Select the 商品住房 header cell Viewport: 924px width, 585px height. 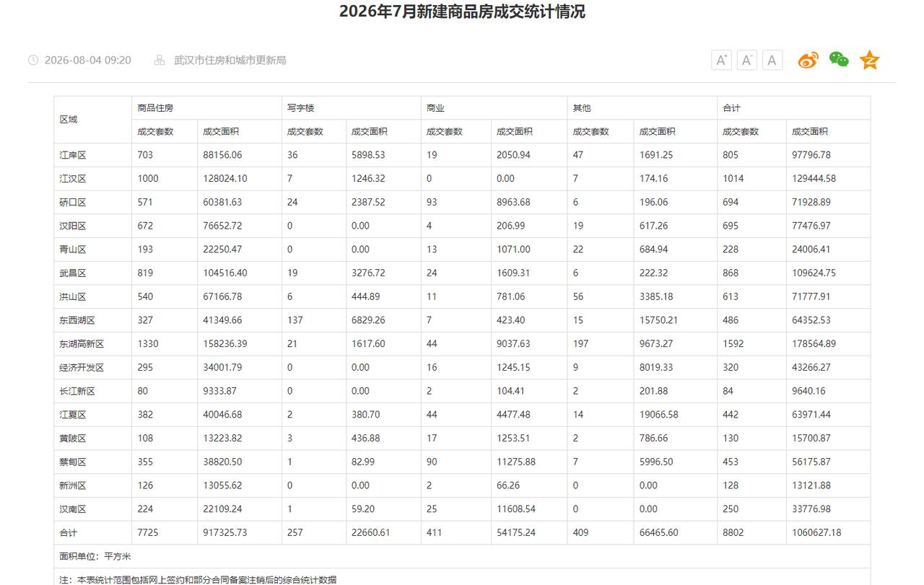(x=206, y=108)
